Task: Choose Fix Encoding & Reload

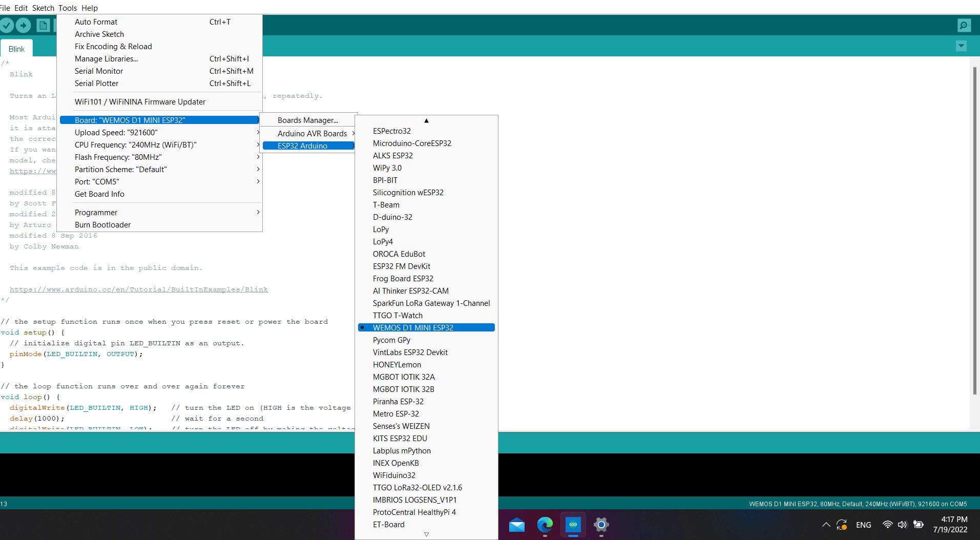Action: coord(160,47)
